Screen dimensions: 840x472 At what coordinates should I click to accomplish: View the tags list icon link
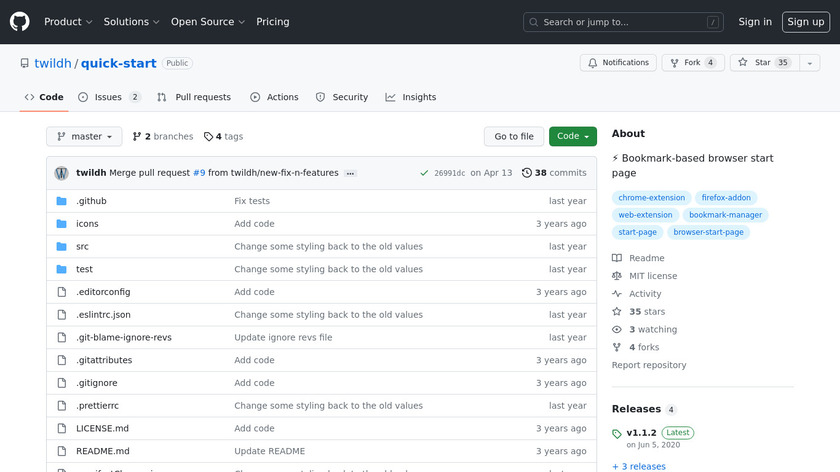[x=208, y=137]
